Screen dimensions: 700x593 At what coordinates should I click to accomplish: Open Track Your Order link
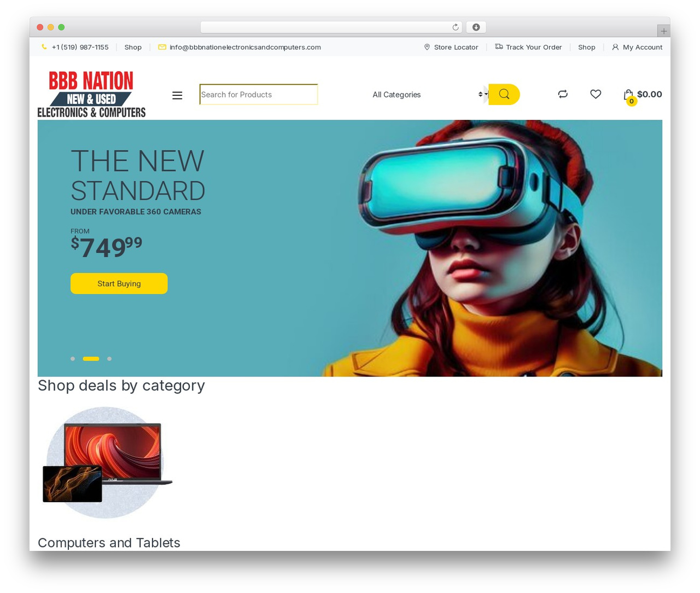point(534,47)
